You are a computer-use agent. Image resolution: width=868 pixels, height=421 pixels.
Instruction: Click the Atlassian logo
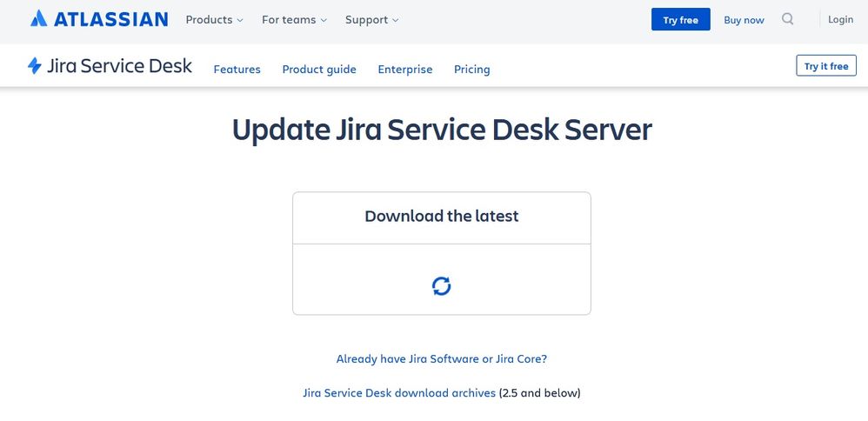(x=99, y=19)
